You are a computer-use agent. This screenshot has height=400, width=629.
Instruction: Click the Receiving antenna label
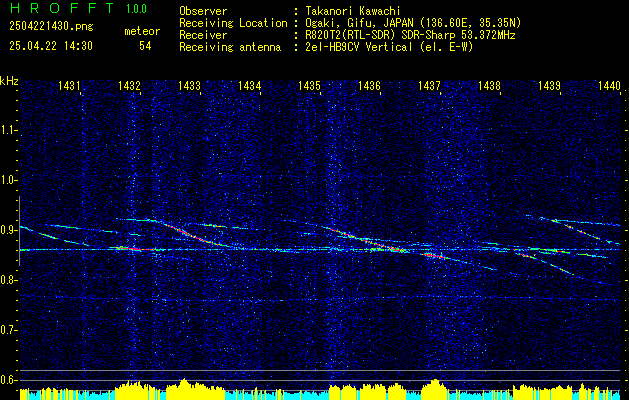230,47
